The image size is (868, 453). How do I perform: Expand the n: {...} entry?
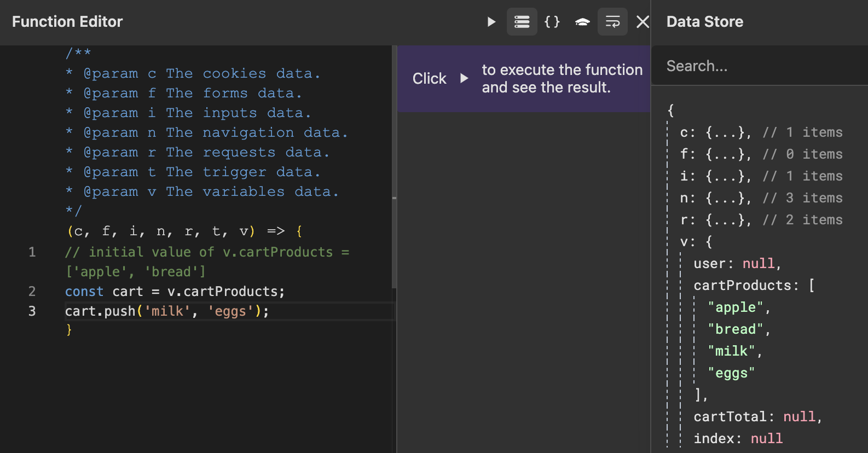761,198
